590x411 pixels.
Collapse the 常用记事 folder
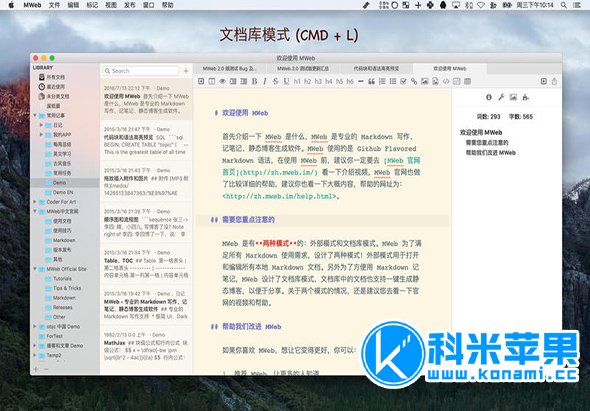(x=35, y=115)
